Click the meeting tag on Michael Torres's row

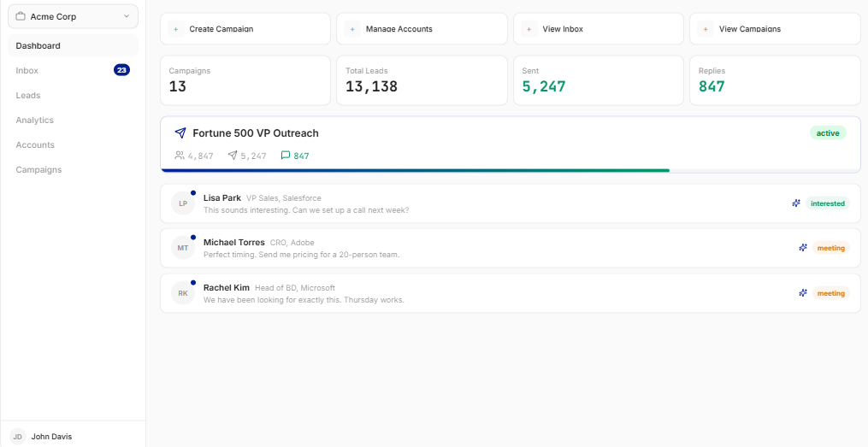click(x=831, y=248)
